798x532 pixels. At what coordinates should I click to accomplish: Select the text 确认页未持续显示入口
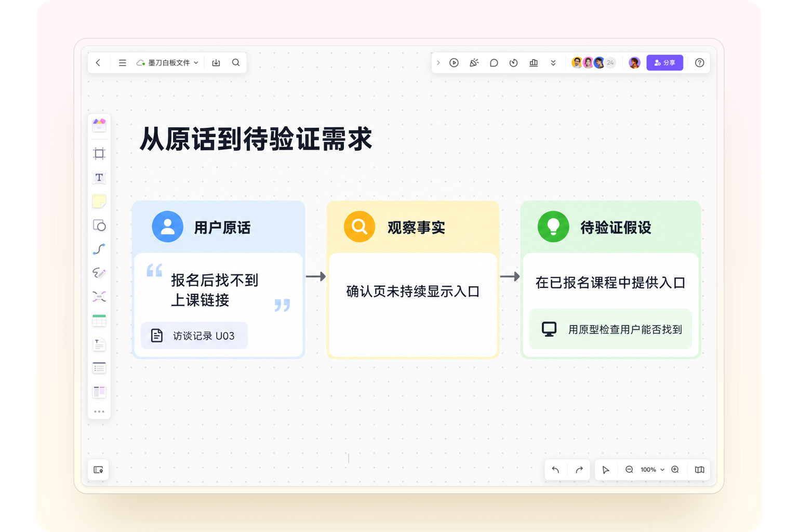pos(413,291)
